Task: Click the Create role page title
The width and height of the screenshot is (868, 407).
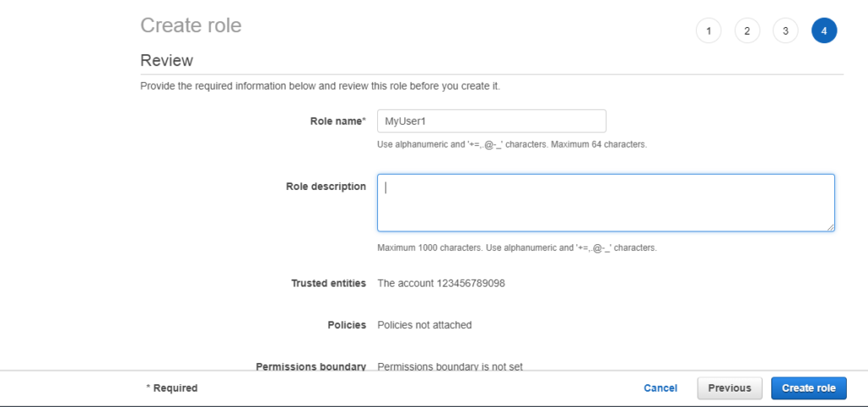Action: [191, 25]
